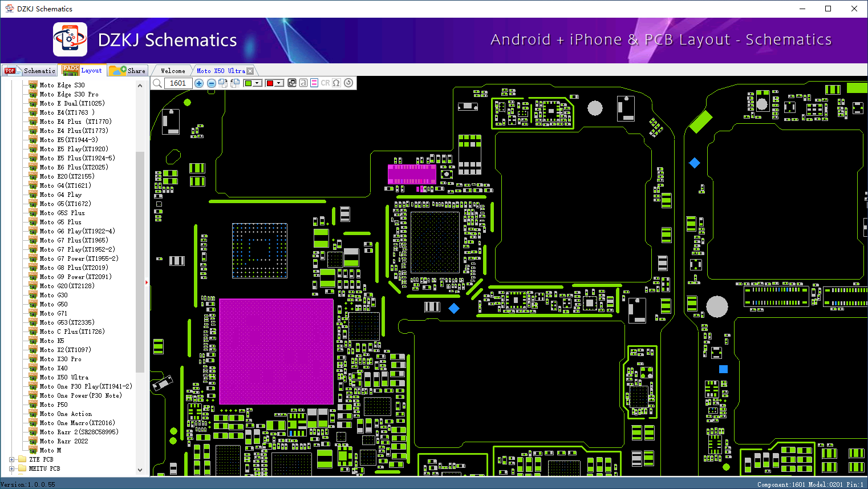The image size is (868, 489).
Task: Select Moto G7 Power(XT1955-2) tree entry
Action: click(x=79, y=258)
